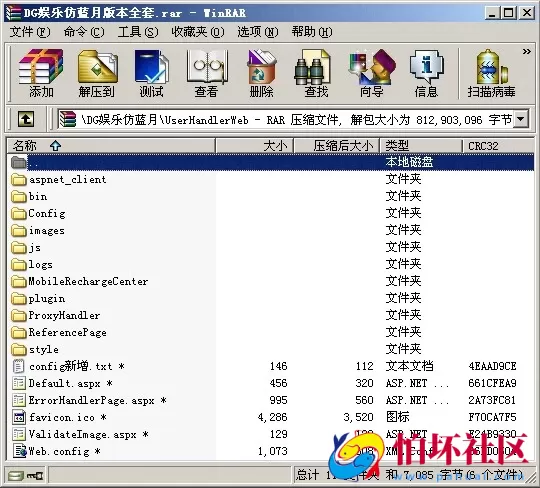540x488 pixels.
Task: Expand the toolbar overflow chevron
Action: [527, 52]
